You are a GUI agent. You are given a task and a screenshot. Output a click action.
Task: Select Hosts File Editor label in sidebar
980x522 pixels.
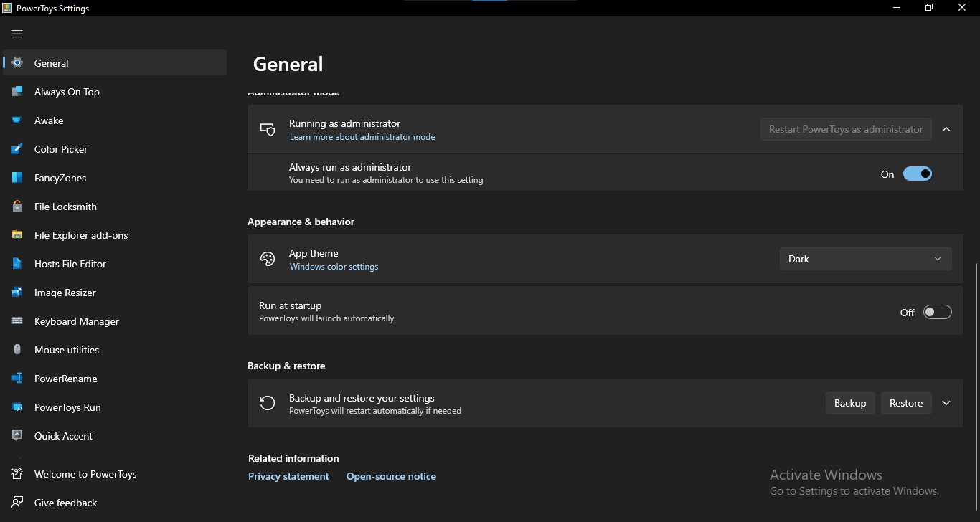70,264
